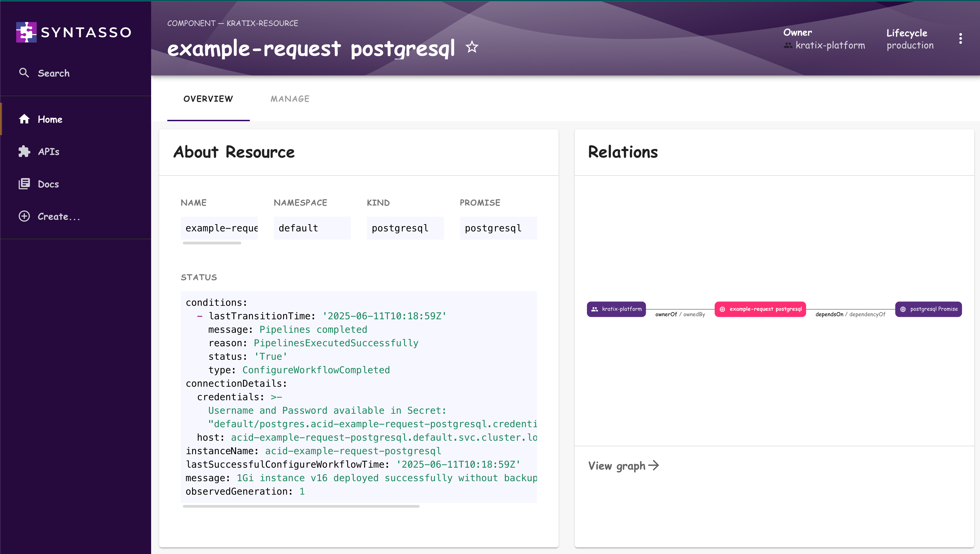Click the View graph arrow icon
Screen dimensions: 980x554
653,465
